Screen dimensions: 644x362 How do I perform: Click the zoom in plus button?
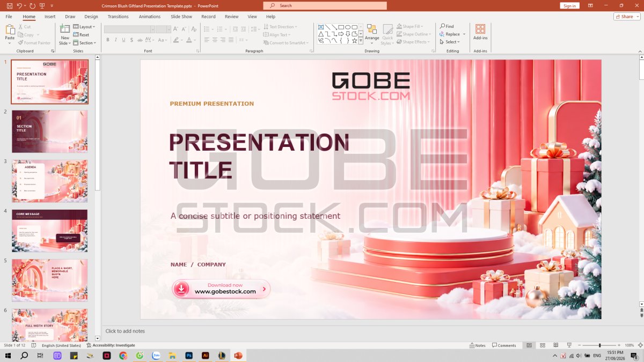point(619,345)
